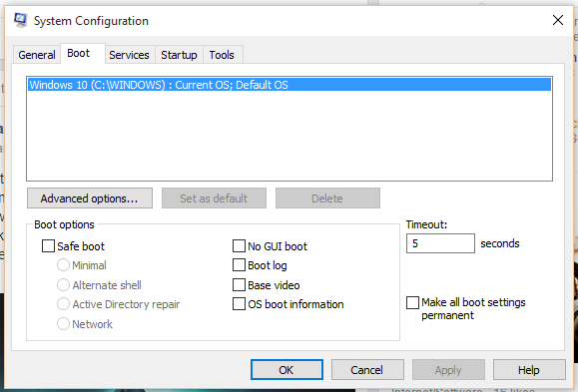Select the Windows 10 (C:\WINDOWS) boot entry
This screenshot has height=392, width=578.
click(289, 85)
